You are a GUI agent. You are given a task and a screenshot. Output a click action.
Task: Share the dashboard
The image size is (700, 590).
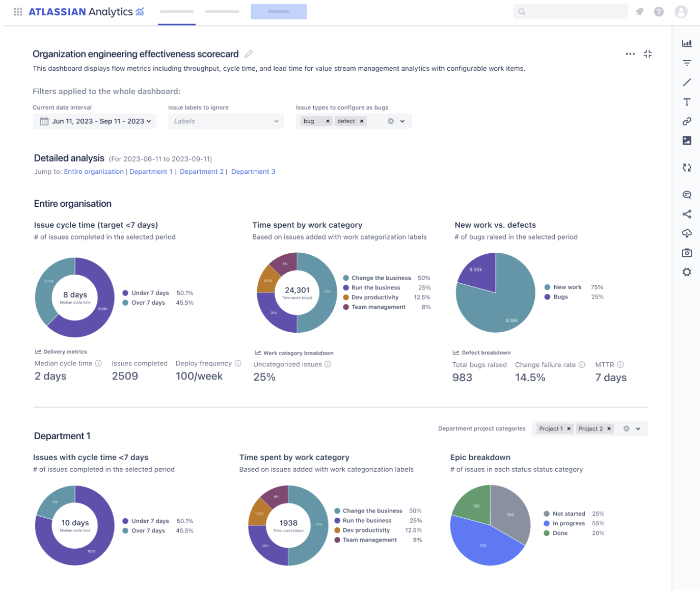click(x=687, y=214)
